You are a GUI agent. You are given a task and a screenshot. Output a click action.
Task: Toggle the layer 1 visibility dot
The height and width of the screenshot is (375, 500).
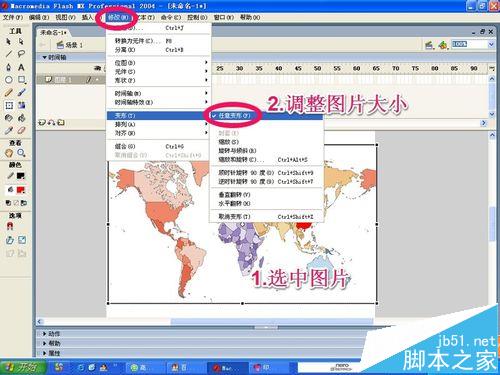coord(97,80)
